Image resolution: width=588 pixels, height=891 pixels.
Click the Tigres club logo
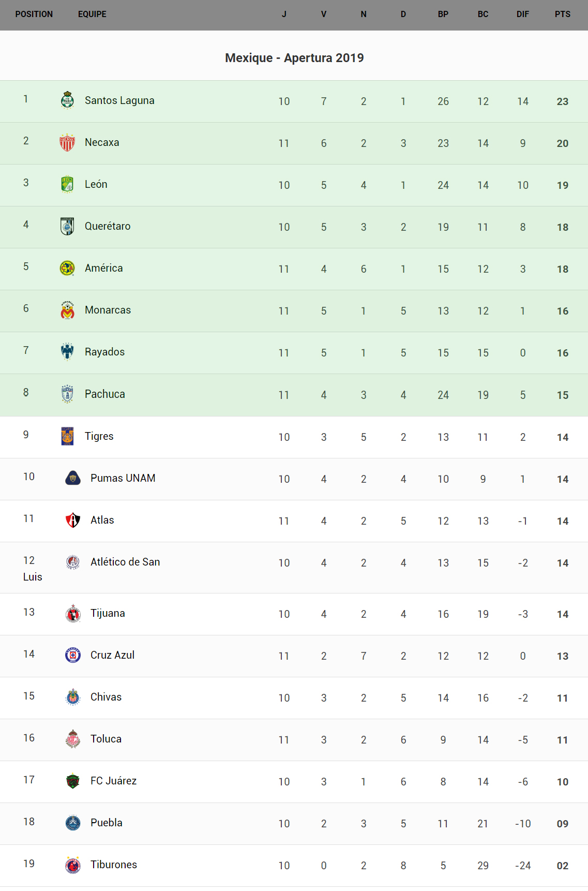67,436
